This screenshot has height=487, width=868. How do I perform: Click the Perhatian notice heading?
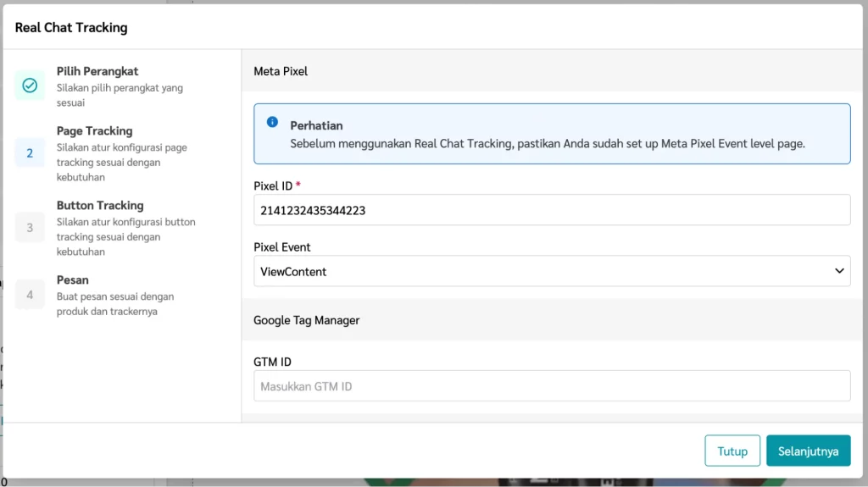pos(317,125)
